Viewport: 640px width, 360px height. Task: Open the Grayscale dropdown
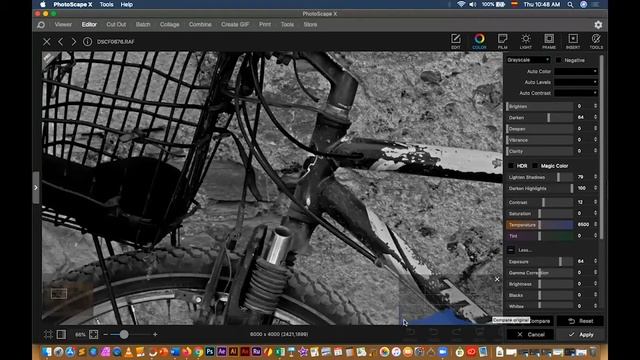click(x=528, y=60)
